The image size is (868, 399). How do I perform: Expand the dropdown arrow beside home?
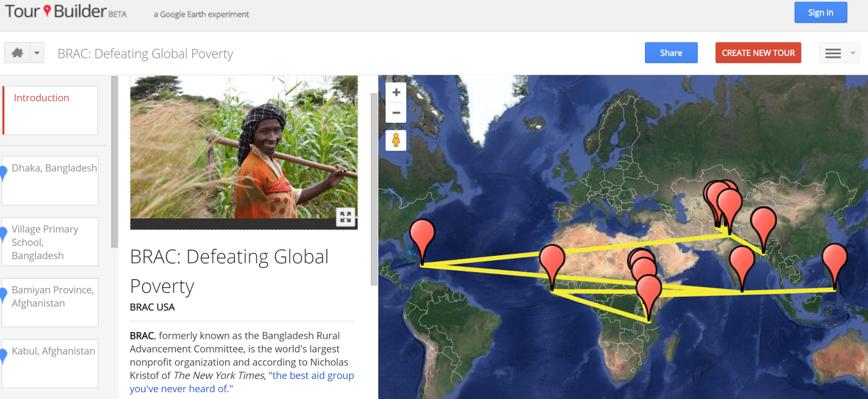tap(37, 53)
